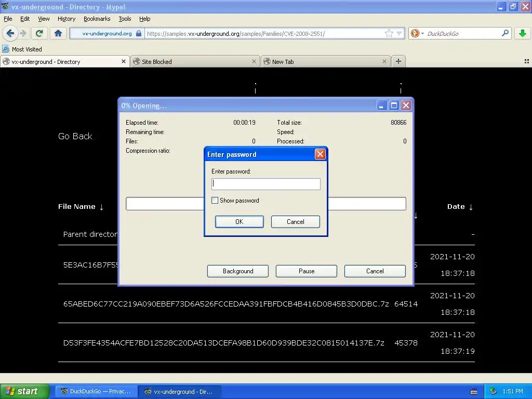Open a new tab with the plus button
Viewport: 532px width, 399px height.
click(x=398, y=61)
